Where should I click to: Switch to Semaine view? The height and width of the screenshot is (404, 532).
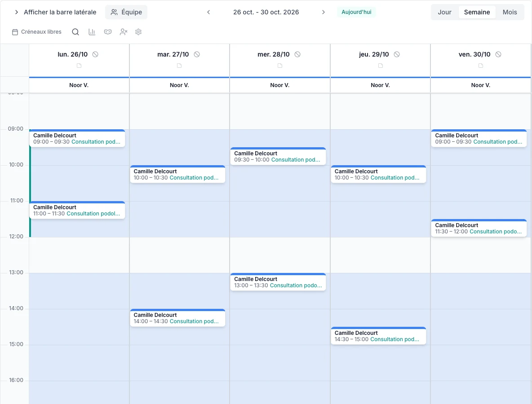[x=477, y=12]
